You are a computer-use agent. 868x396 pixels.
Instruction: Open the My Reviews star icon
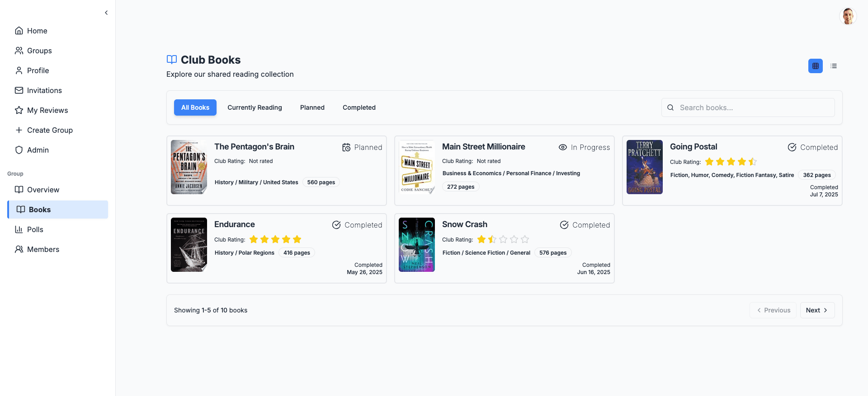tap(19, 110)
